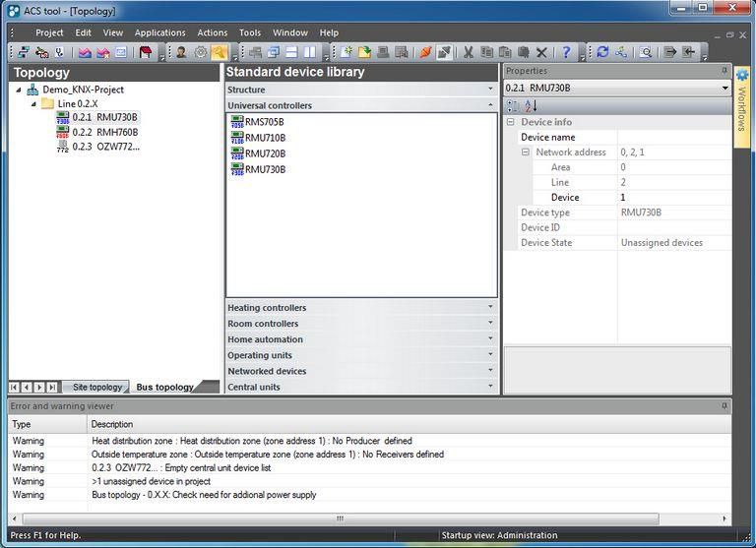Screen dimensions: 756x548
Task: Click the red building icon in toolbar
Action: pyautogui.click(x=146, y=52)
